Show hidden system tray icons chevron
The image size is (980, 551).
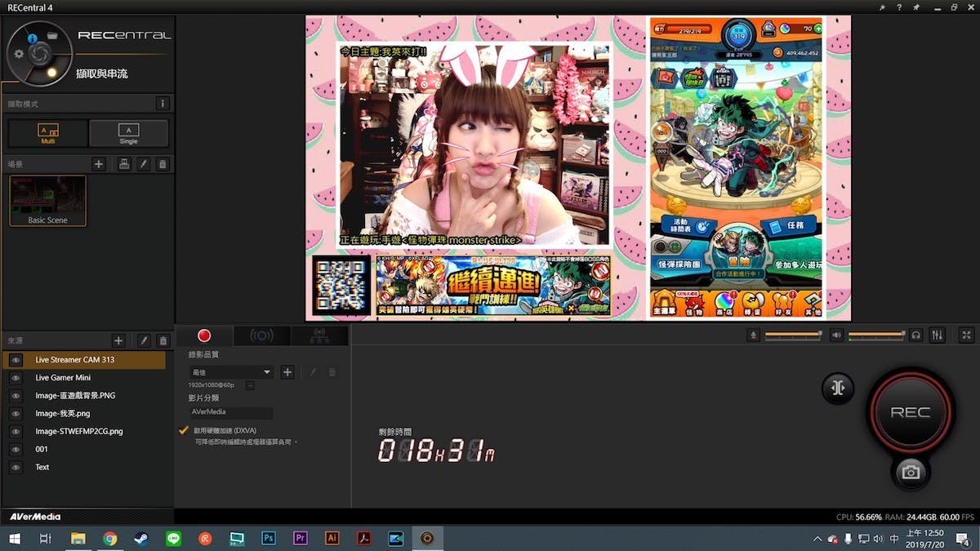tap(817, 539)
